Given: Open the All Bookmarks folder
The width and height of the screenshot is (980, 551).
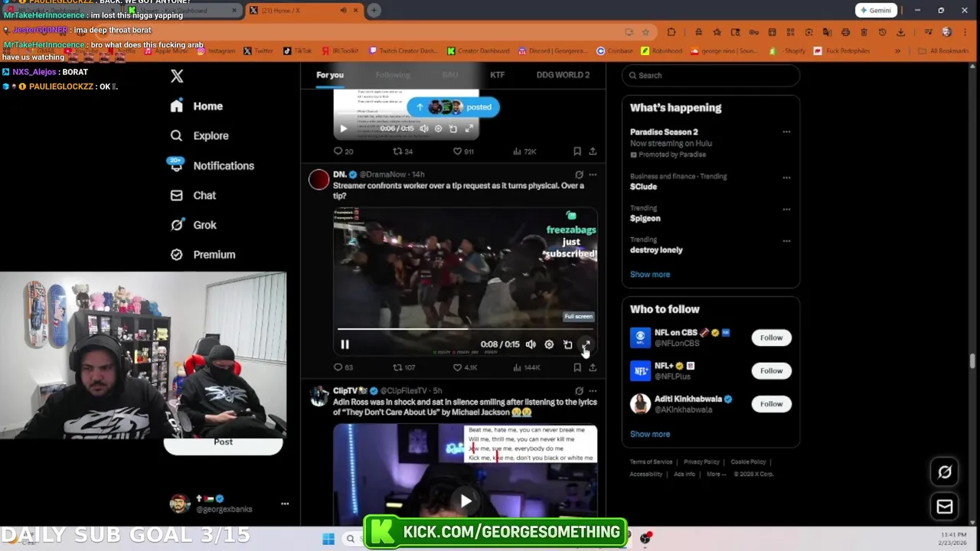Looking at the screenshot, I should click(x=944, y=51).
